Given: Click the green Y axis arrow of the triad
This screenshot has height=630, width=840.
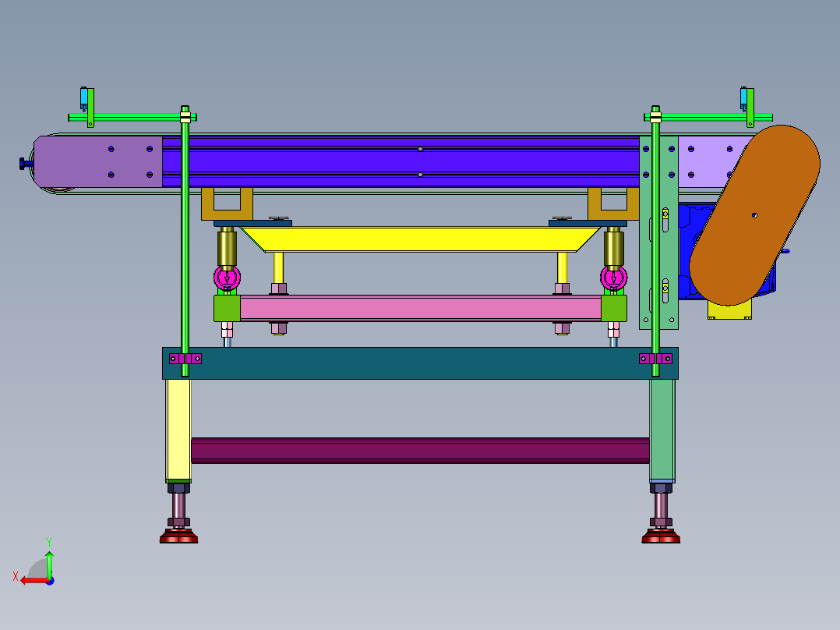Looking at the screenshot, I should tap(49, 561).
